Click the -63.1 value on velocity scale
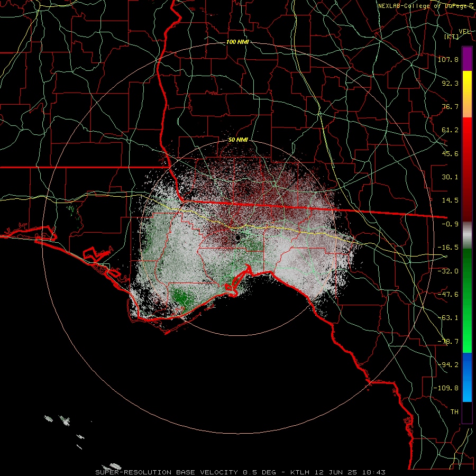The width and height of the screenshot is (476, 476). pos(448,318)
